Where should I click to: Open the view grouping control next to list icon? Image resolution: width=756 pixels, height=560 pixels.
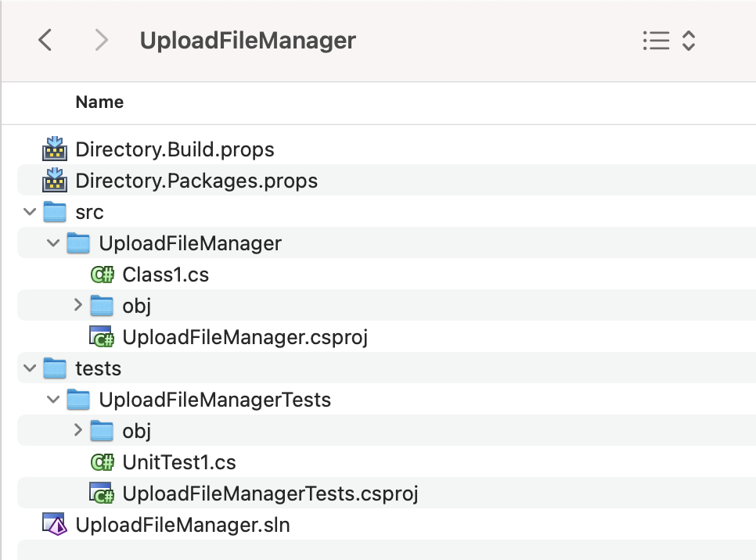tap(687, 40)
